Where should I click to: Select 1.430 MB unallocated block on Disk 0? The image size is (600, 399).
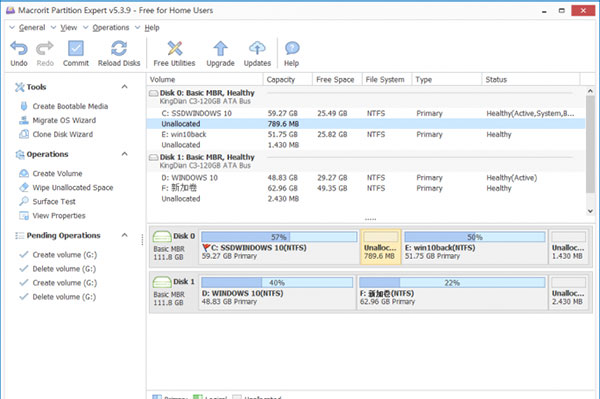tap(569, 247)
